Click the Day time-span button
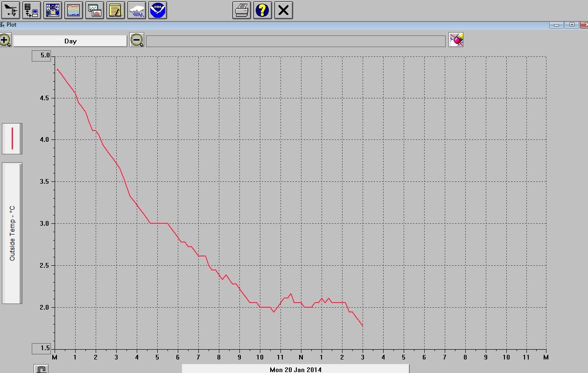Image resolution: width=588 pixels, height=373 pixels. coord(70,41)
